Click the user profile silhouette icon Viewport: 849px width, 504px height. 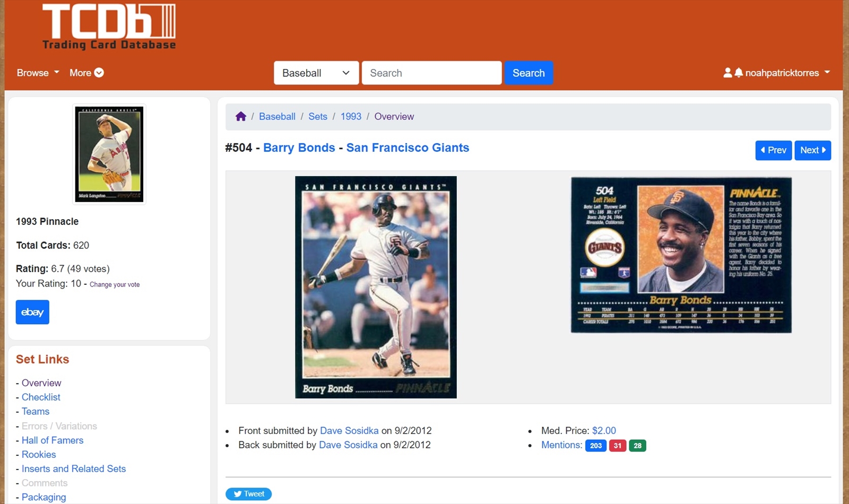point(727,73)
